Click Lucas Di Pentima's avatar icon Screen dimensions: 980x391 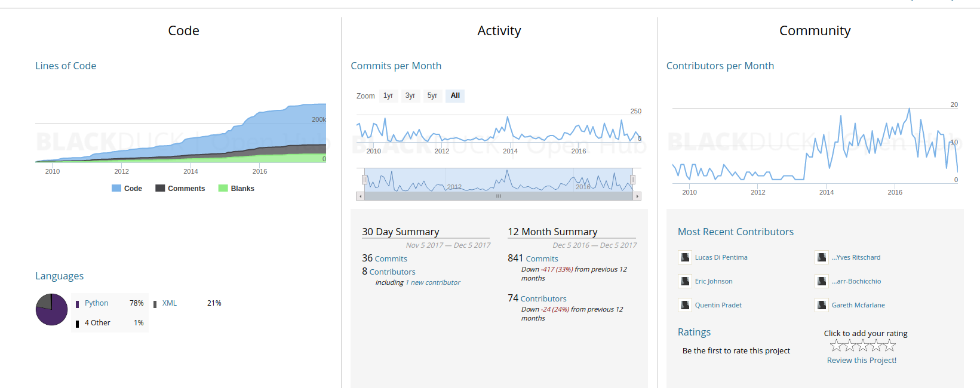coord(684,257)
